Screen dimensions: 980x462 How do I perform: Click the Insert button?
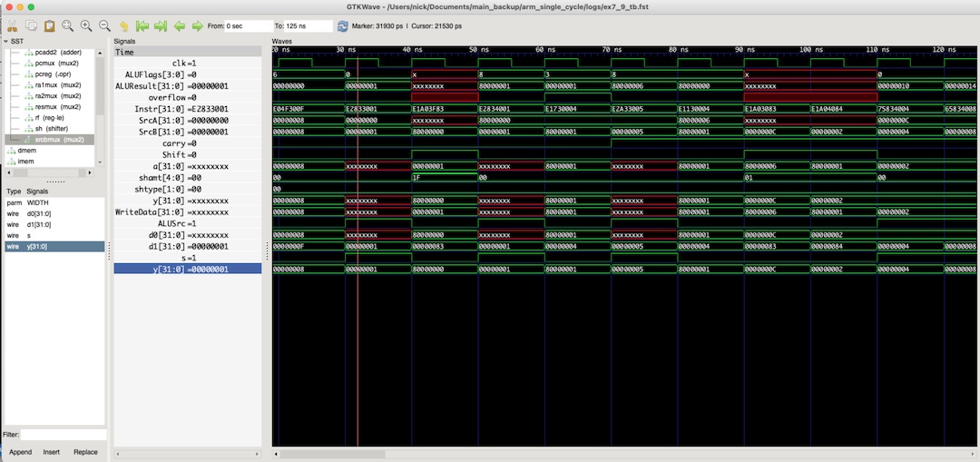click(x=51, y=452)
